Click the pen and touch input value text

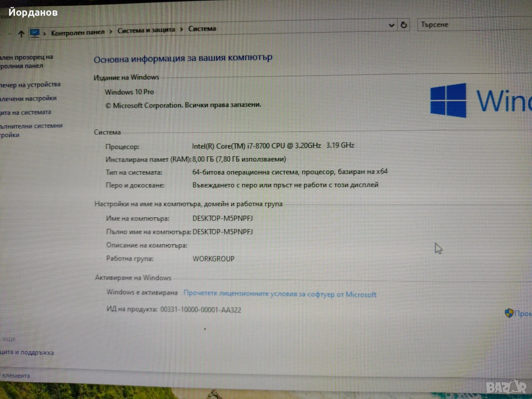pyautogui.click(x=285, y=185)
